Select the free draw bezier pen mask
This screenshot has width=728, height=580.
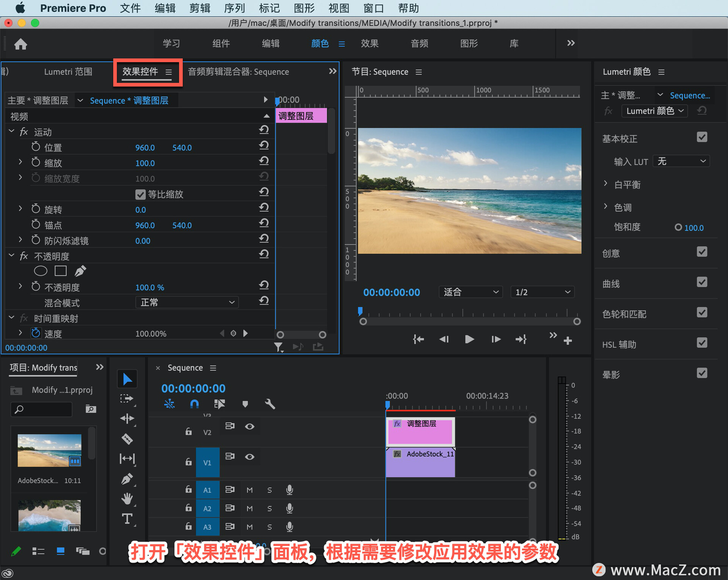click(x=80, y=271)
